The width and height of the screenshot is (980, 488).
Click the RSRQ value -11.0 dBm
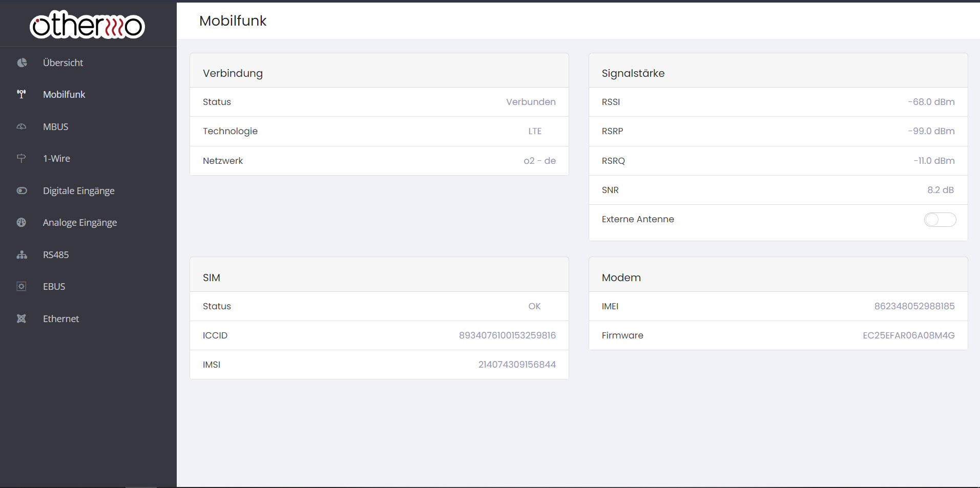(934, 161)
